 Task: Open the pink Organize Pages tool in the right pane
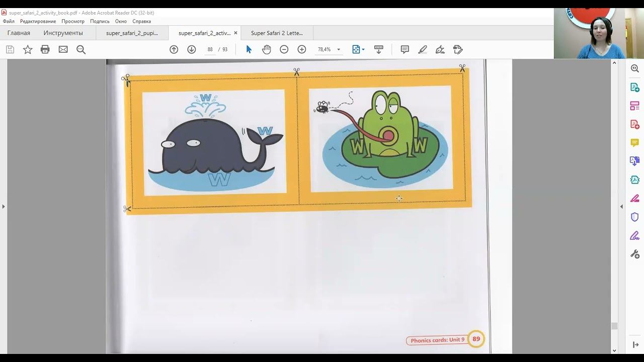(x=635, y=106)
